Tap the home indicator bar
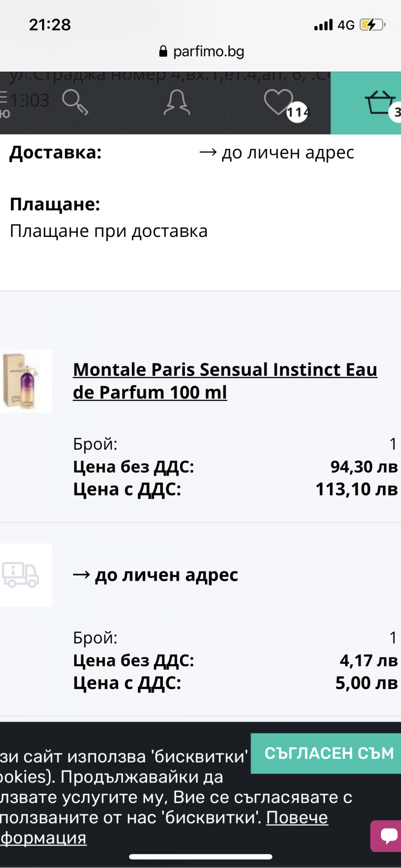Screen dimensions: 401x868 [200, 857]
